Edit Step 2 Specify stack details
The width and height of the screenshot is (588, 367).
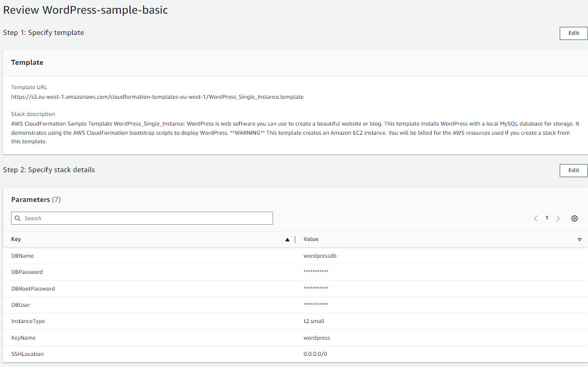pos(573,170)
